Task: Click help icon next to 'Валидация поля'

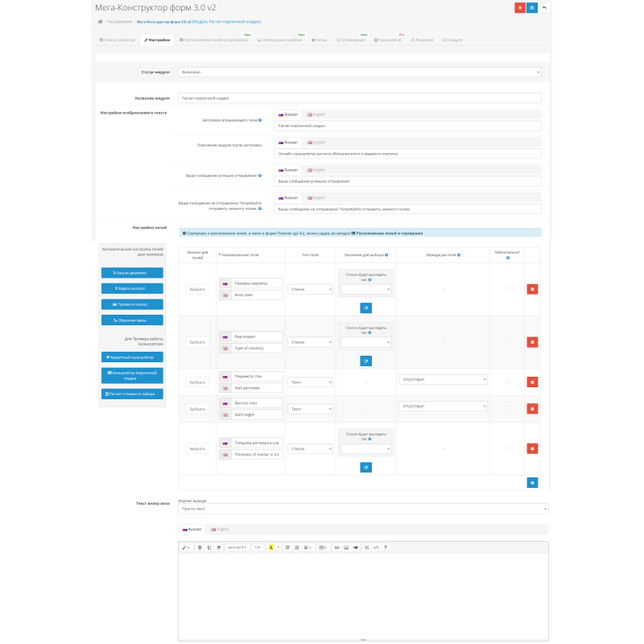Action: point(459,255)
